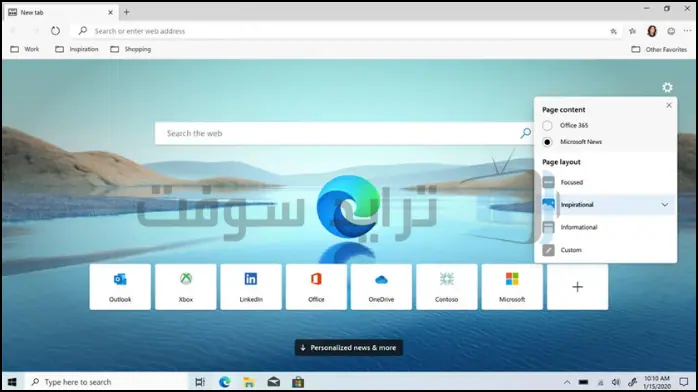Image resolution: width=698 pixels, height=392 pixels.
Task: Click the favorites star in the address bar
Action: pyautogui.click(x=613, y=31)
